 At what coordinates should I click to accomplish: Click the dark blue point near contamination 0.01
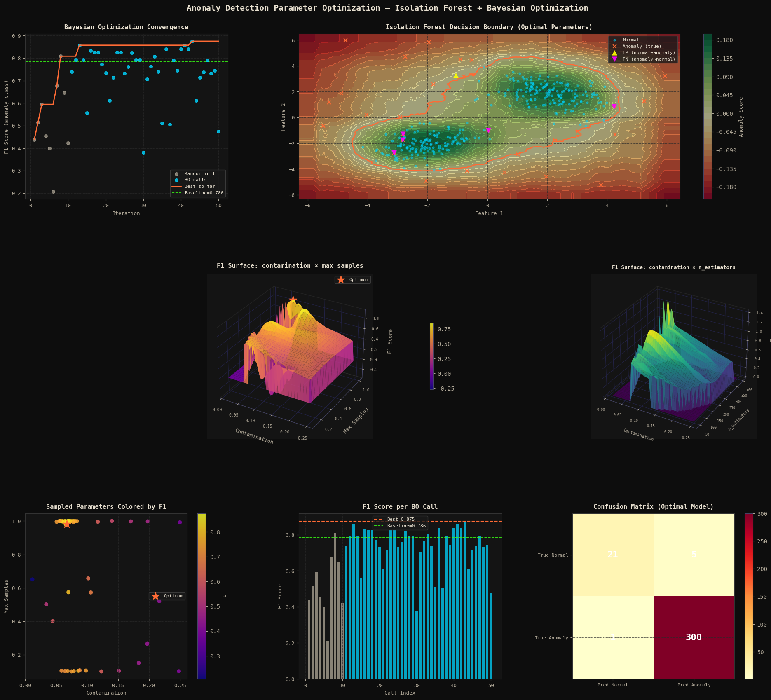point(32,579)
